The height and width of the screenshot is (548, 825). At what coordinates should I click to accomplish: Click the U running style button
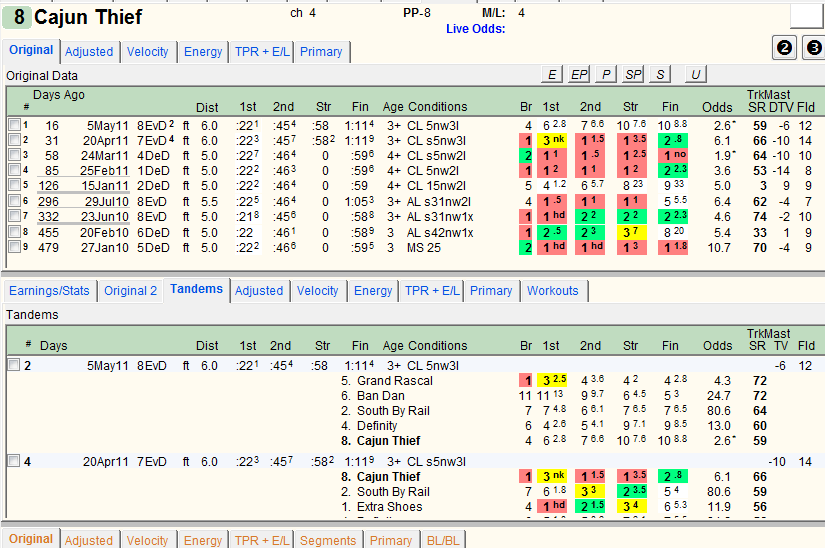[696, 74]
